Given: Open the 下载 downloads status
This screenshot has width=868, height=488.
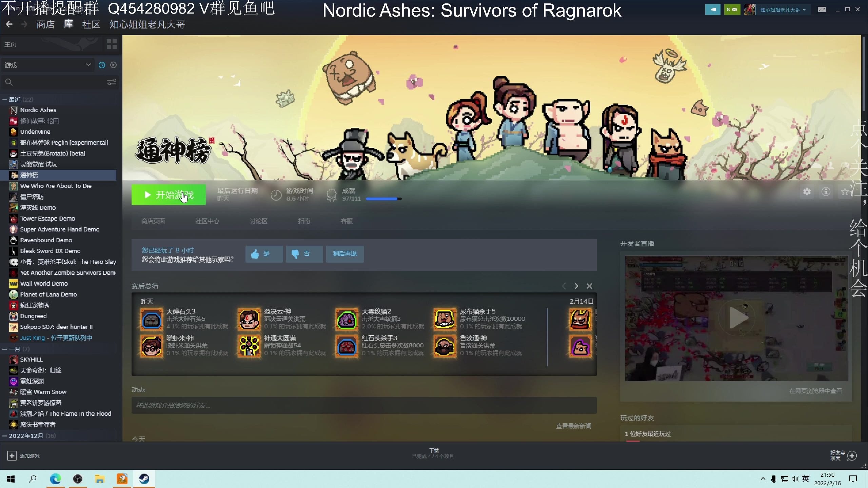Looking at the screenshot, I should tap(433, 453).
